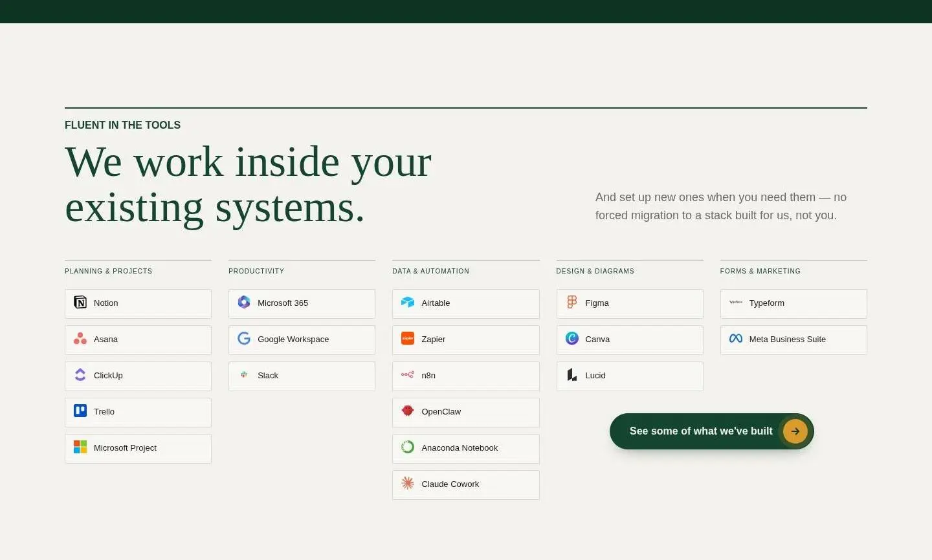The height and width of the screenshot is (560, 932).
Task: Click "See some of what we've built" button text
Action: coord(701,431)
